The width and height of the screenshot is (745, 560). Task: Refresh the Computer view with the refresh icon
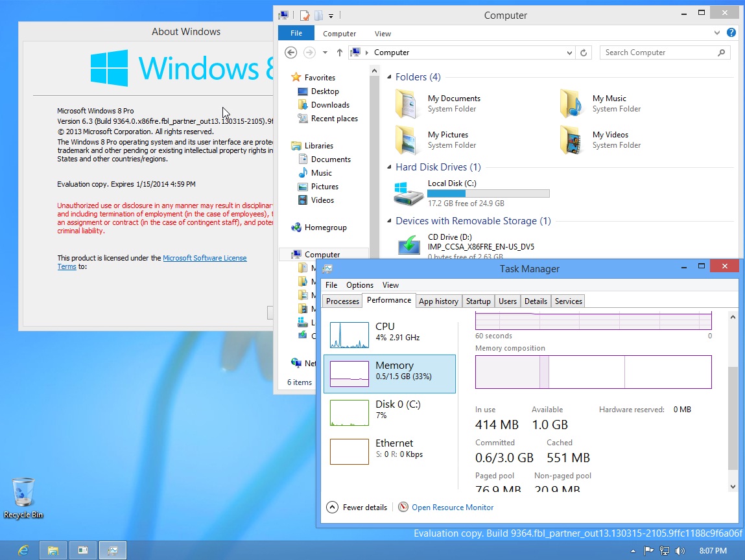[583, 52]
